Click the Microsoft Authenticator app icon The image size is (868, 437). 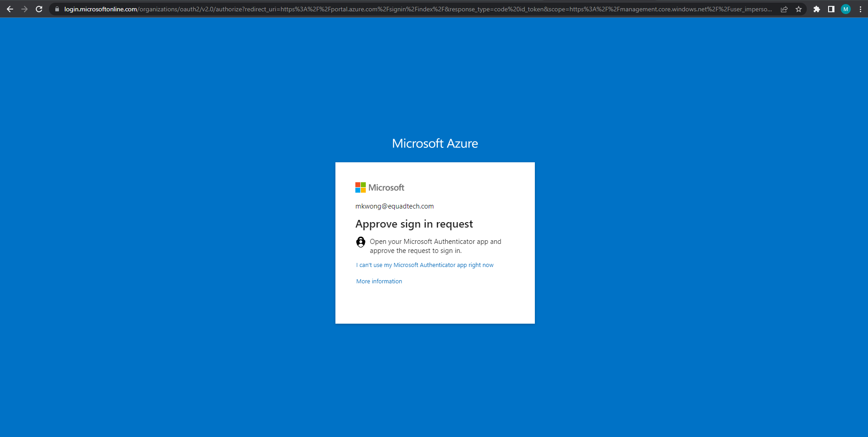(361, 242)
